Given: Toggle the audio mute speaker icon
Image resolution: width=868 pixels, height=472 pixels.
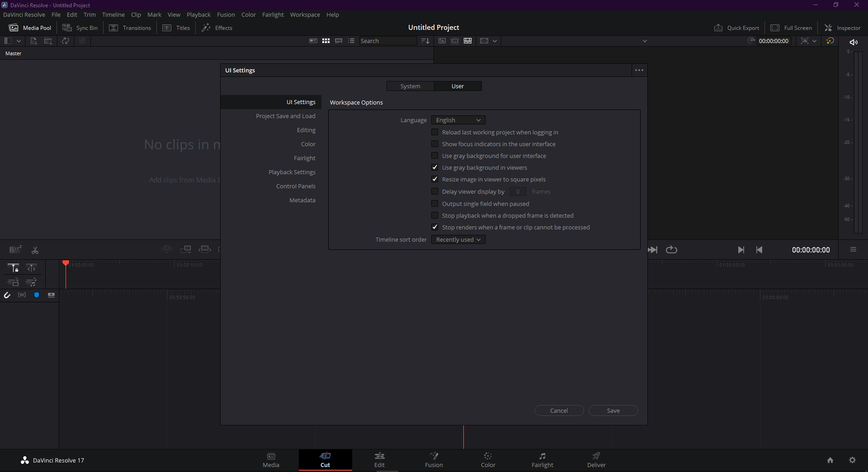Looking at the screenshot, I should pyautogui.click(x=854, y=42).
